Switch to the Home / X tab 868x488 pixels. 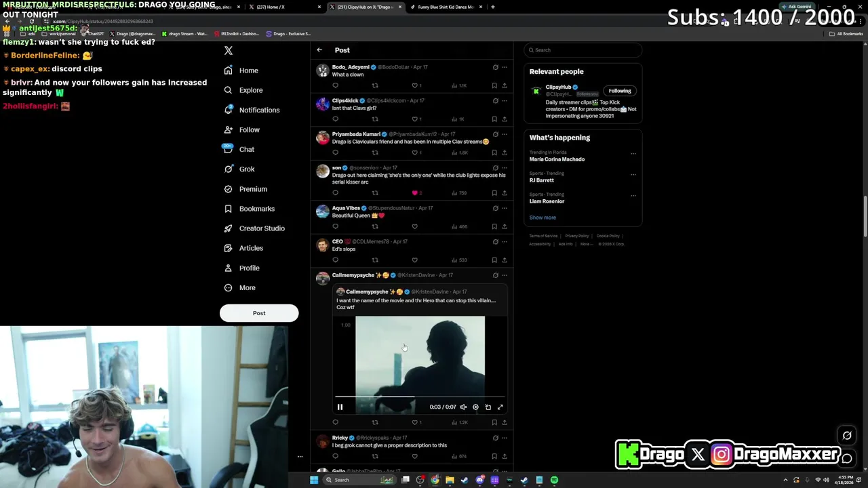285,7
